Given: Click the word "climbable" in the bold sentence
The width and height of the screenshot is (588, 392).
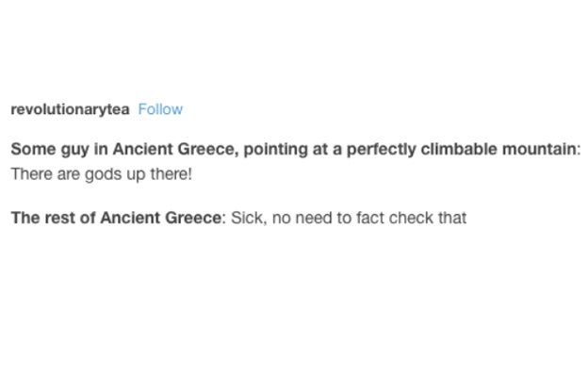Looking at the screenshot, I should pos(460,149).
